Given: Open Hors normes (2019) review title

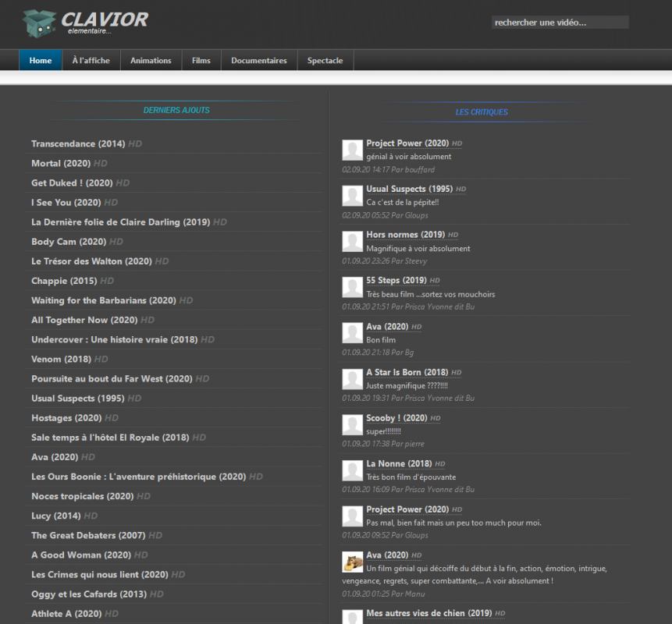Looking at the screenshot, I should click(x=405, y=235).
